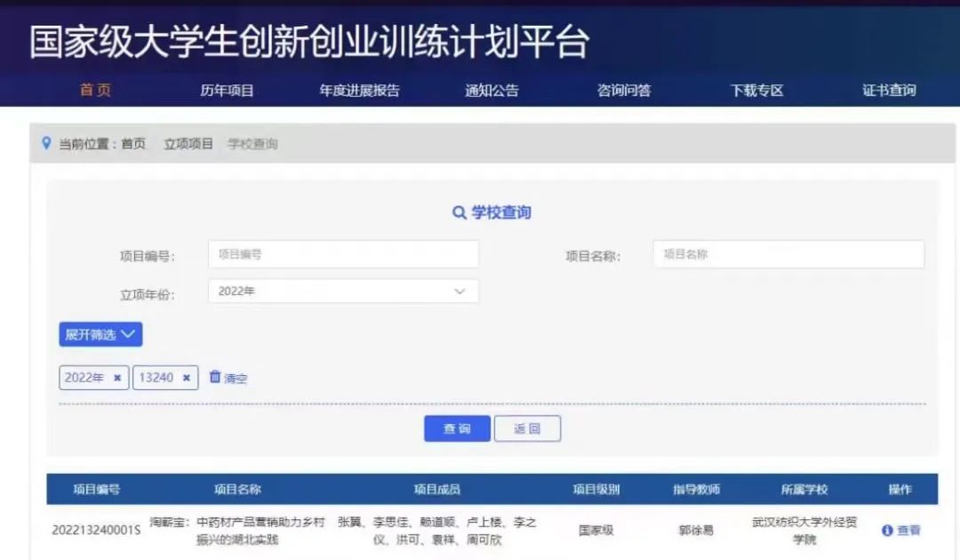
Task: Click 立项项目 breadcrumb link
Action: coord(188,144)
